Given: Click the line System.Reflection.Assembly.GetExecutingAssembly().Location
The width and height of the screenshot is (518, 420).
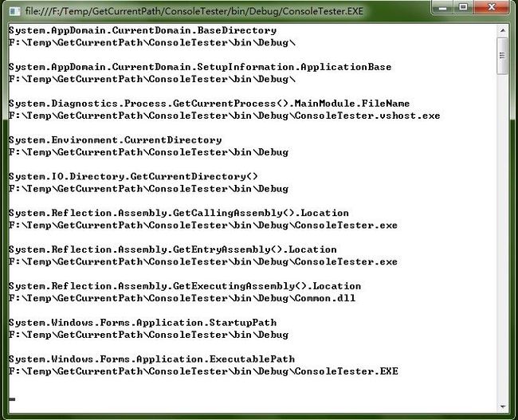Looking at the screenshot, I should tap(185, 286).
